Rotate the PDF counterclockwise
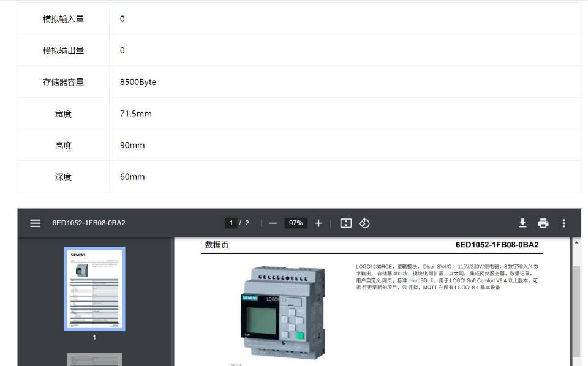Image resolution: width=588 pixels, height=366 pixels. 364,223
